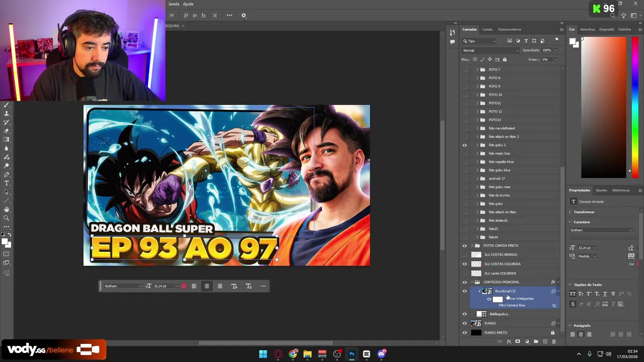Switch to the Demarcadores tab

pos(510,29)
